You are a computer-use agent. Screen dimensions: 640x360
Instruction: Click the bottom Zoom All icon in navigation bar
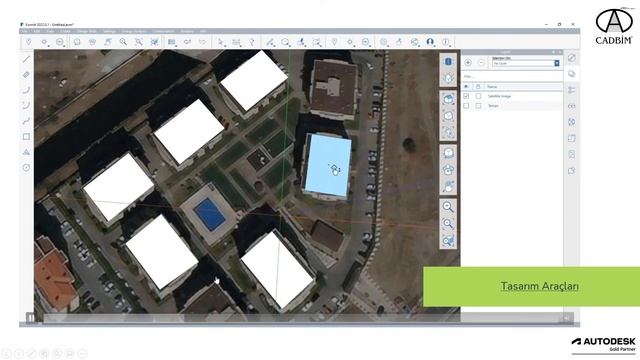click(x=448, y=241)
